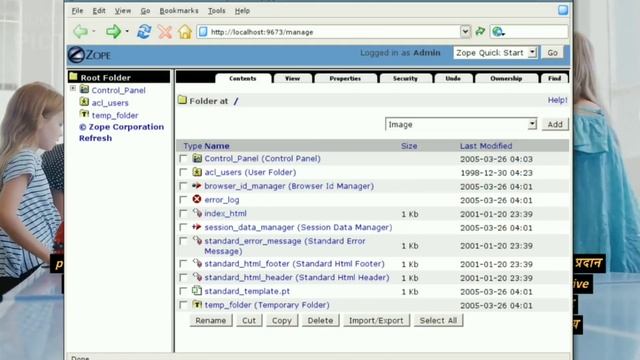Tick the standard_html_footer checkbox
The width and height of the screenshot is (640, 360).
point(183,264)
